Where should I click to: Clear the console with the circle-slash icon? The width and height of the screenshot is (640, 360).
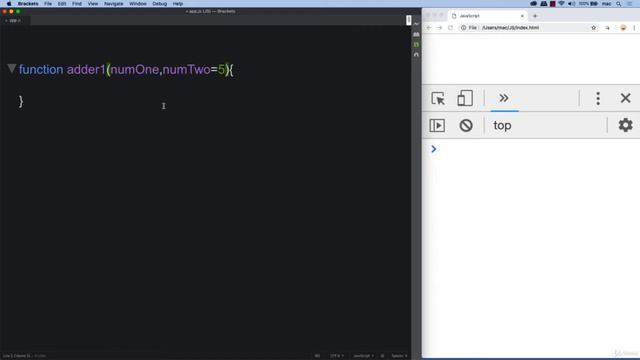coord(466,125)
